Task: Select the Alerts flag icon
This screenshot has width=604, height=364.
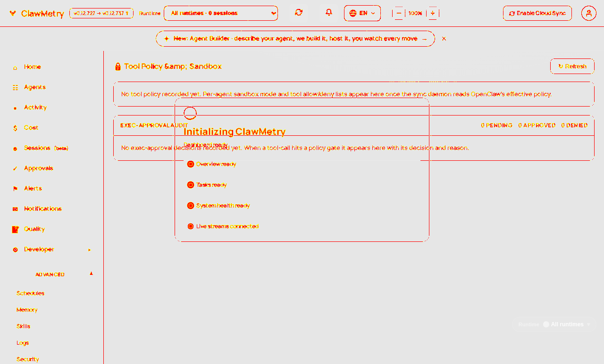Action: coord(15,189)
